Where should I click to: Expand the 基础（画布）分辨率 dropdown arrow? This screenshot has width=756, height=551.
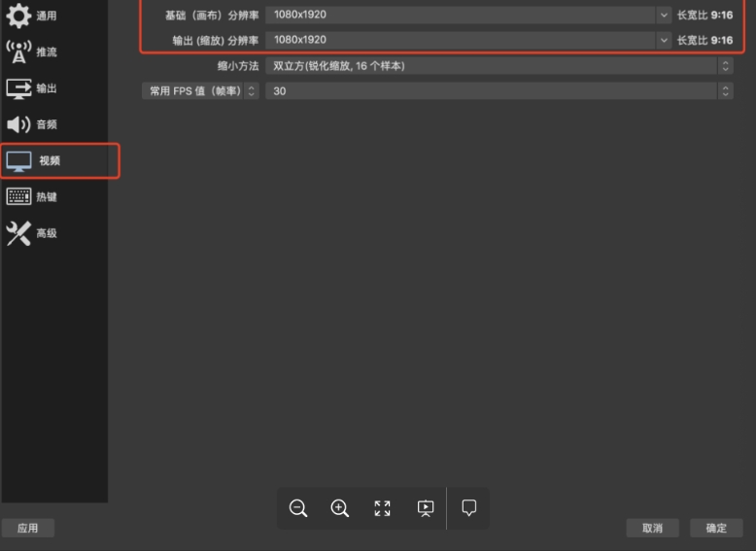point(664,15)
